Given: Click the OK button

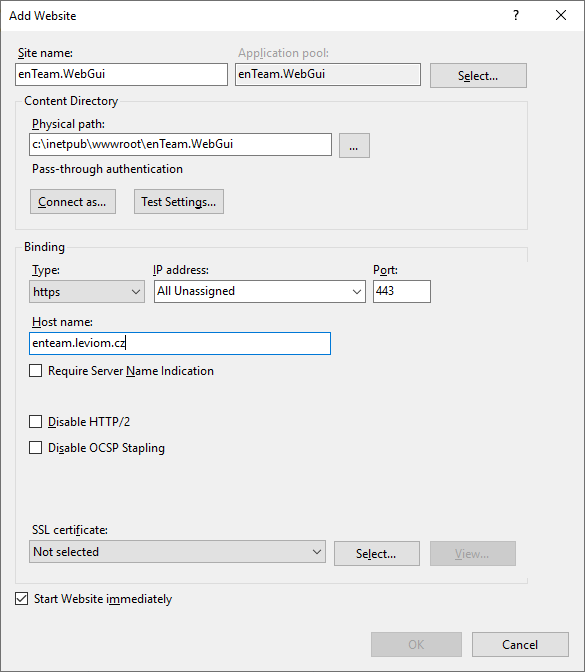Looking at the screenshot, I should click(416, 645).
